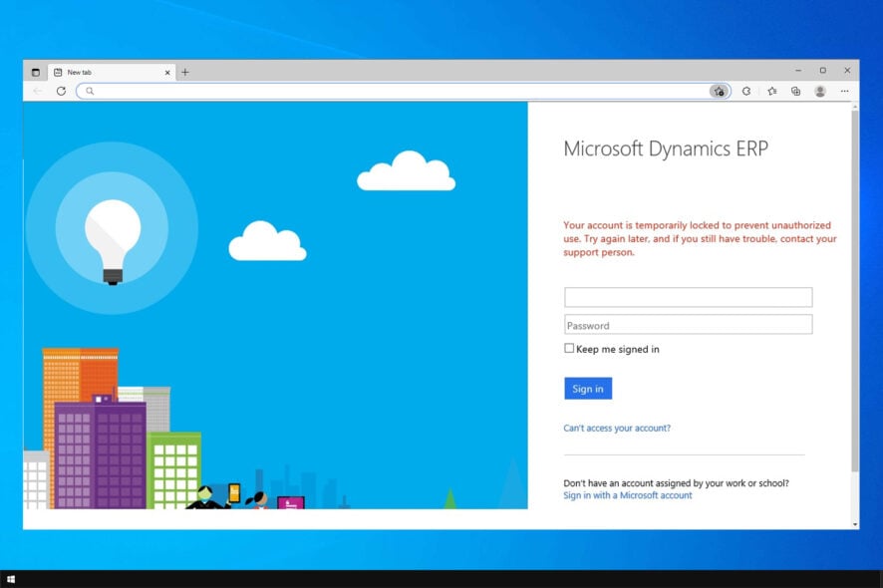883x588 pixels.
Task: Select the New tab browser tab
Action: [112, 72]
